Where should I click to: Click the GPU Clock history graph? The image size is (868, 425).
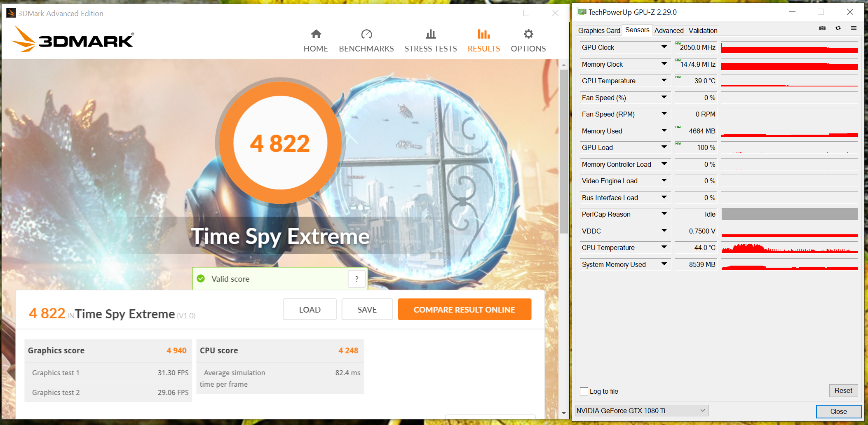click(x=789, y=47)
